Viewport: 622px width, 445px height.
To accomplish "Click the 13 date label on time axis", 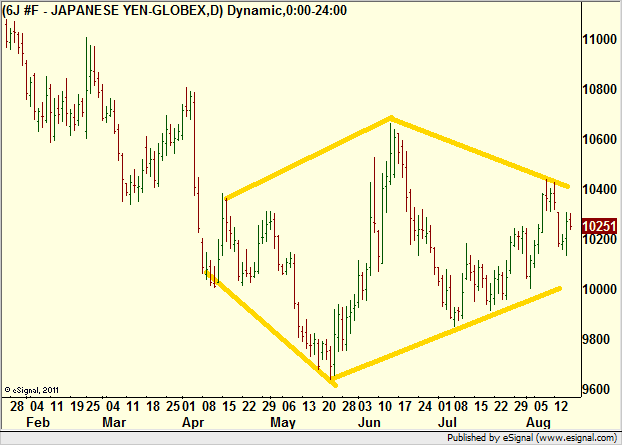I will 309,407.
